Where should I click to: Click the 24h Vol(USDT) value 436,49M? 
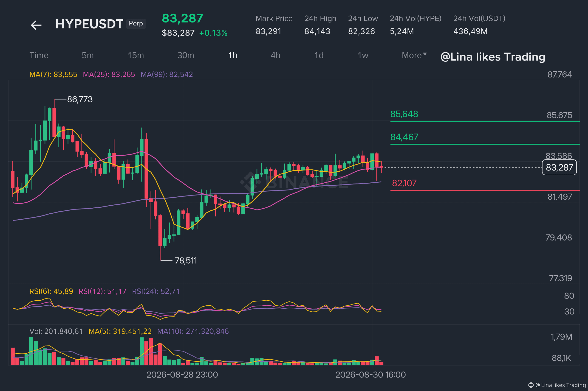coord(470,31)
